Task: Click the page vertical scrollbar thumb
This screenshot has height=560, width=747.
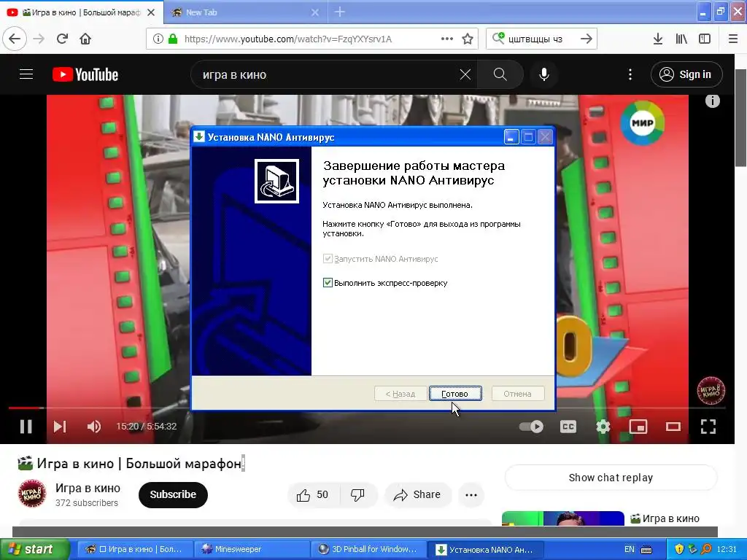Action: pos(741,118)
